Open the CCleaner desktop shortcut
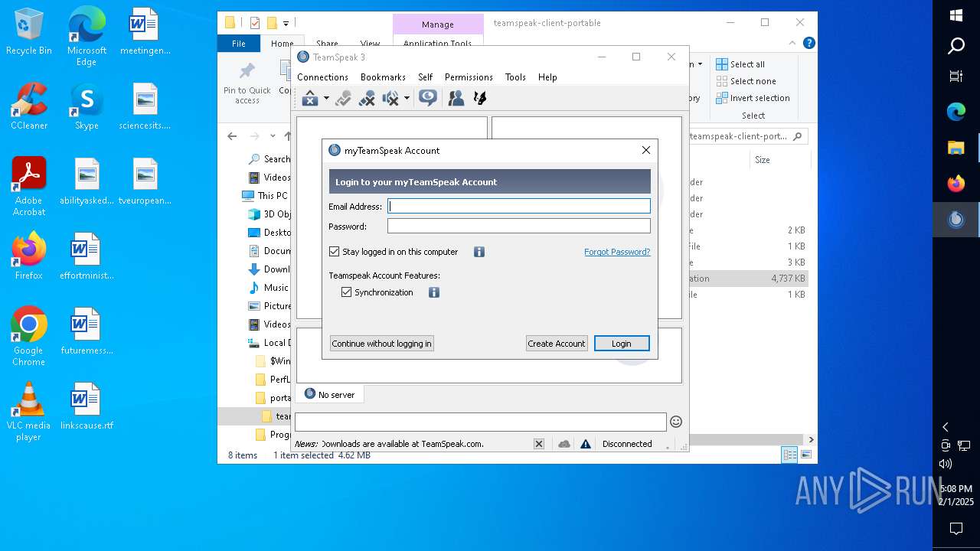Viewport: 980px width, 551px height. (29, 106)
